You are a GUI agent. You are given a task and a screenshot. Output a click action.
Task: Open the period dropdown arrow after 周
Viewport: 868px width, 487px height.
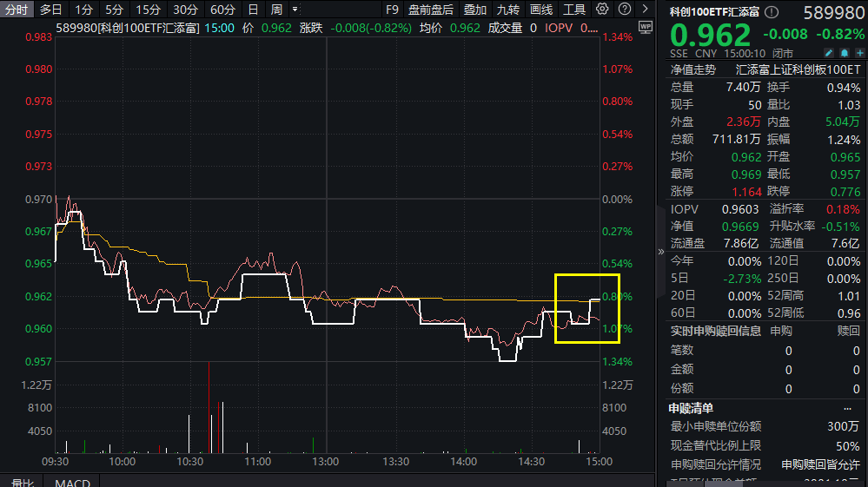click(x=295, y=10)
